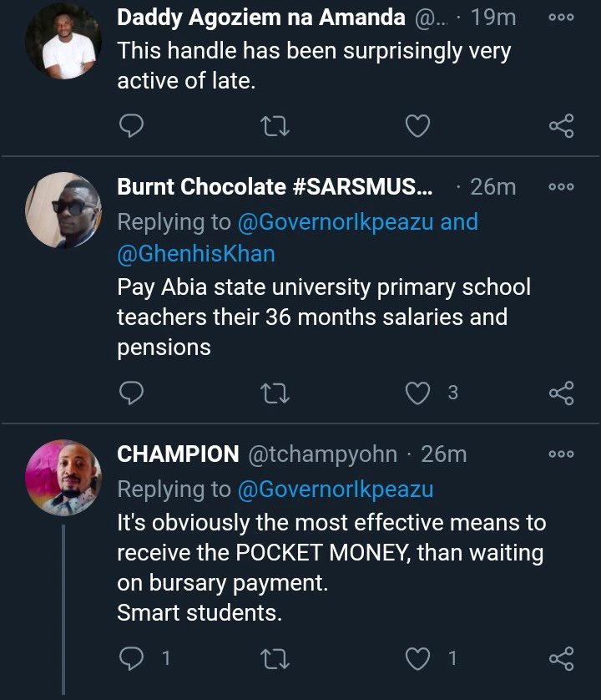Share Daddy Agoziem's tweet
The image size is (601, 700).
point(561,126)
